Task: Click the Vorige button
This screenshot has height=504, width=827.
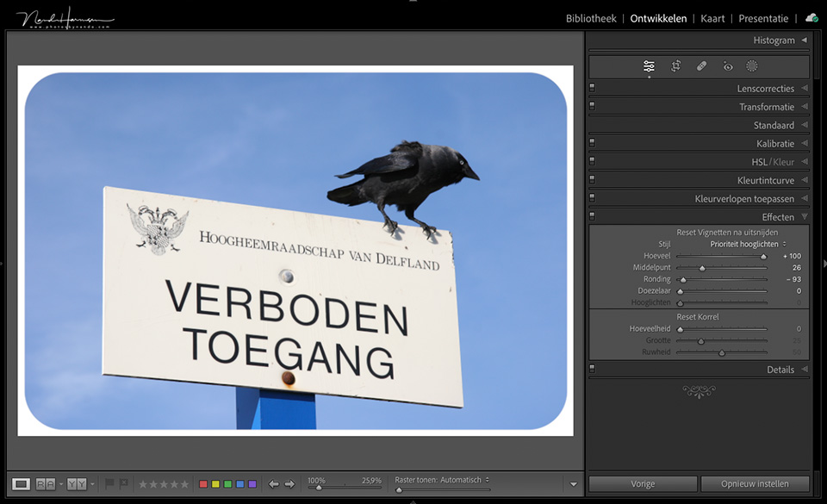Action: [x=643, y=483]
